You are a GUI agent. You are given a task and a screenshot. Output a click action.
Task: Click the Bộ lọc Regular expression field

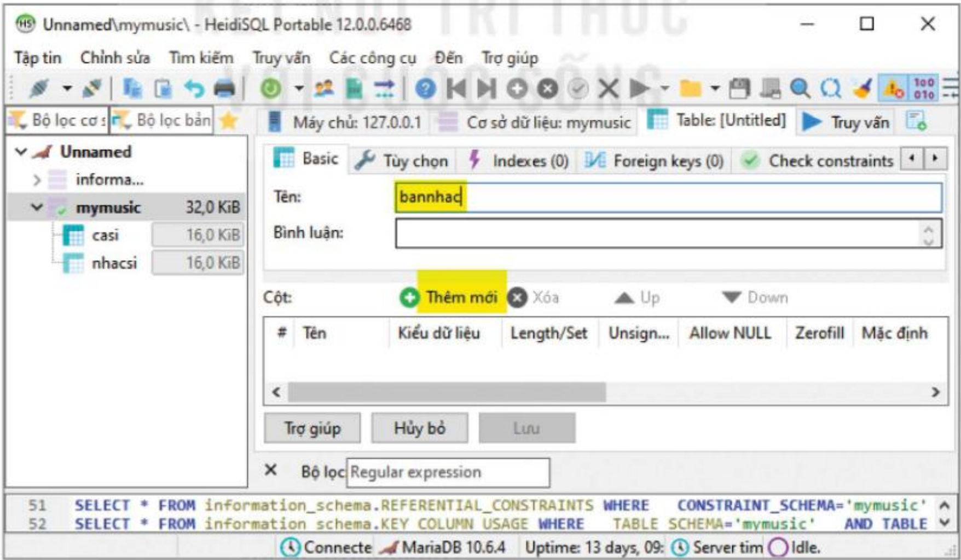[x=448, y=472]
